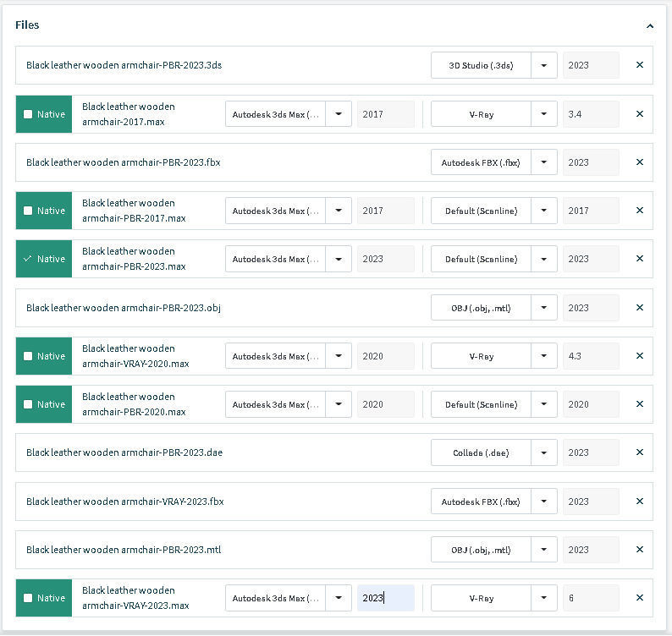Open Default (Scanline) dropdown for armchair-PBR-2020.max
The image size is (672, 636).
pos(544,404)
